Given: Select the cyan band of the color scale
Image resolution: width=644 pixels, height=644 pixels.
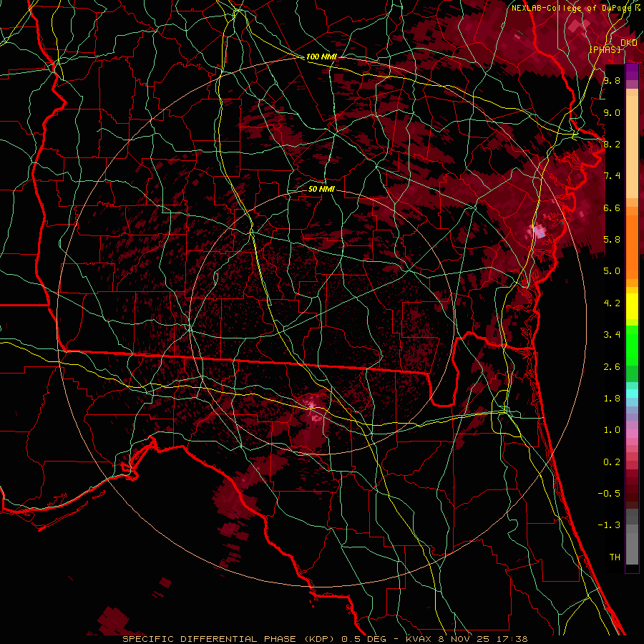Looking at the screenshot, I should pos(632,393).
